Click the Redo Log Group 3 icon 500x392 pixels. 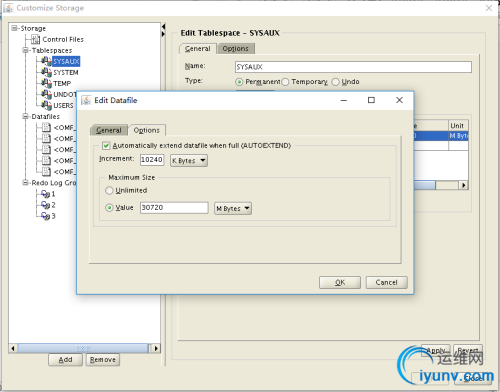tap(45, 216)
